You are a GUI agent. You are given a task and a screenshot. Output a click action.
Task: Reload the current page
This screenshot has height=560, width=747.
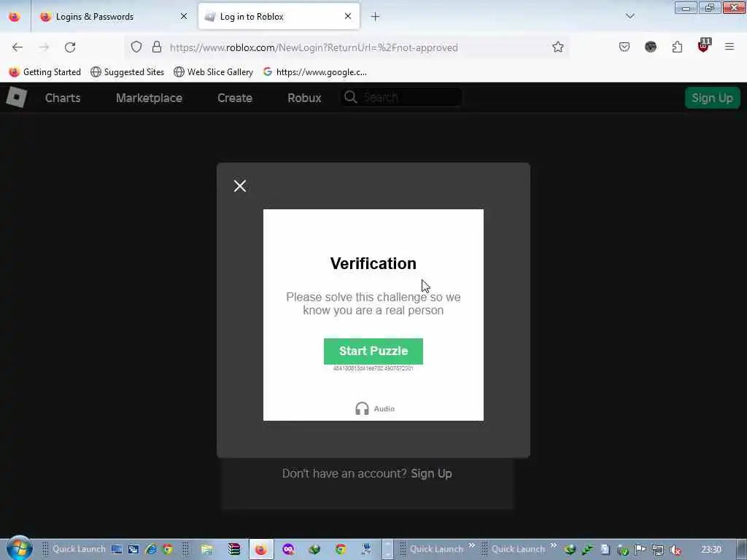point(70,47)
